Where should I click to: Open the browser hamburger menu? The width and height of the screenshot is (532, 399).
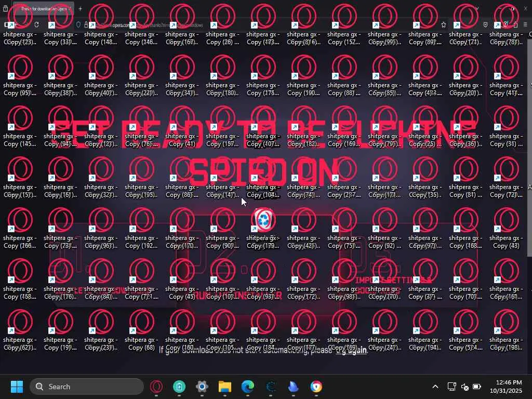click(x=525, y=25)
